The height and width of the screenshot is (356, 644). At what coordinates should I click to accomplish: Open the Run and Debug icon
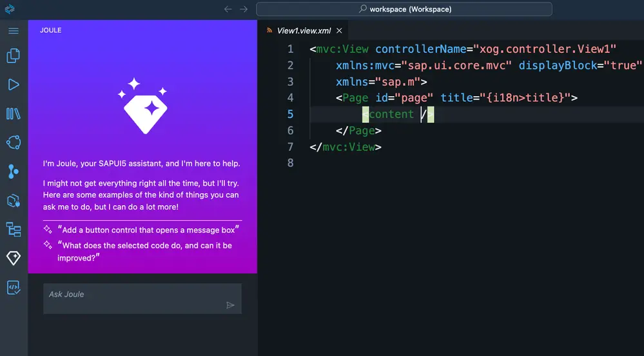14,84
